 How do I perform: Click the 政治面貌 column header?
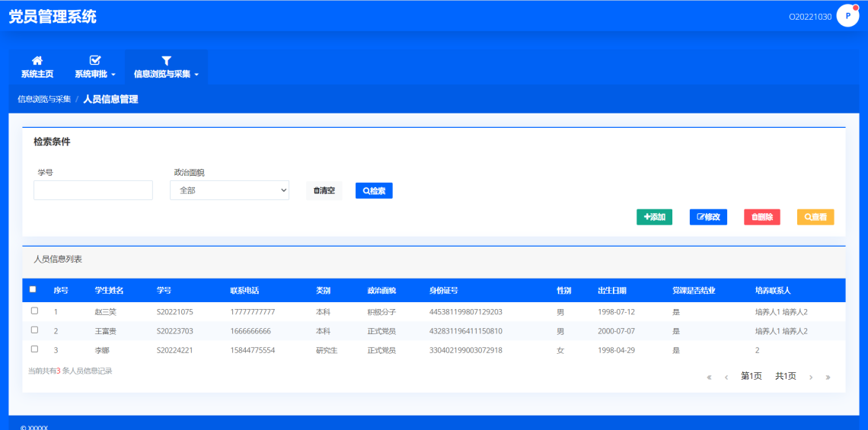382,291
